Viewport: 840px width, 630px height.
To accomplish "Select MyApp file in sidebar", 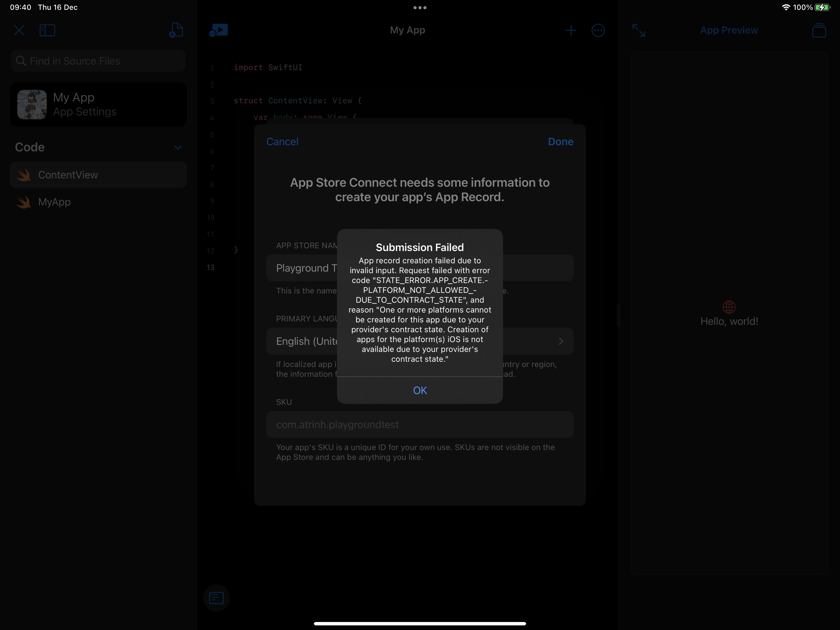I will (54, 202).
